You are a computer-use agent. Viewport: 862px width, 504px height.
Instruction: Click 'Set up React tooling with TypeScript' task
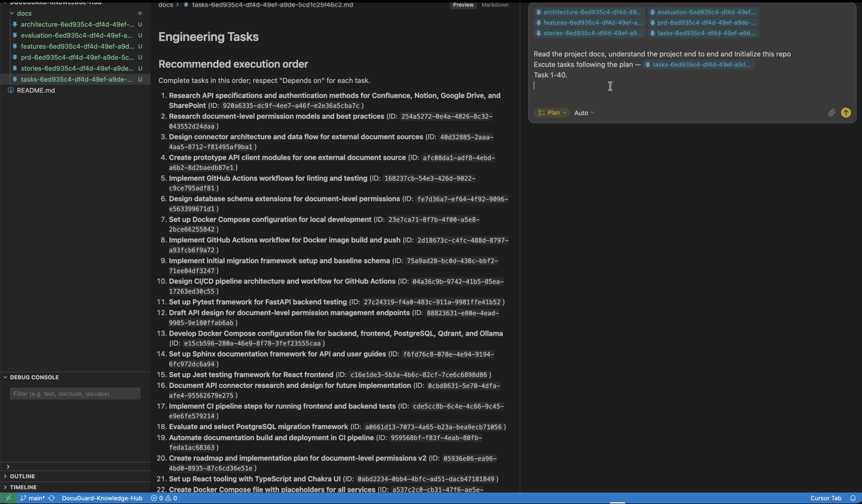point(254,479)
